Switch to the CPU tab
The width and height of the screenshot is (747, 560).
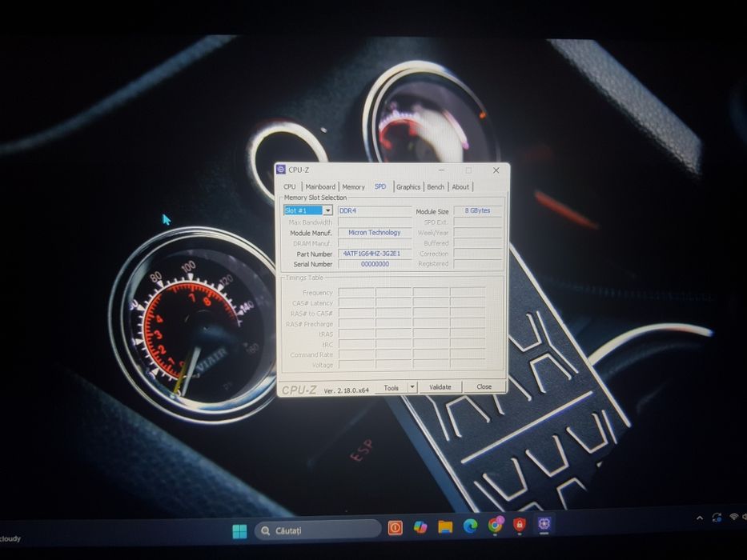[x=290, y=186]
